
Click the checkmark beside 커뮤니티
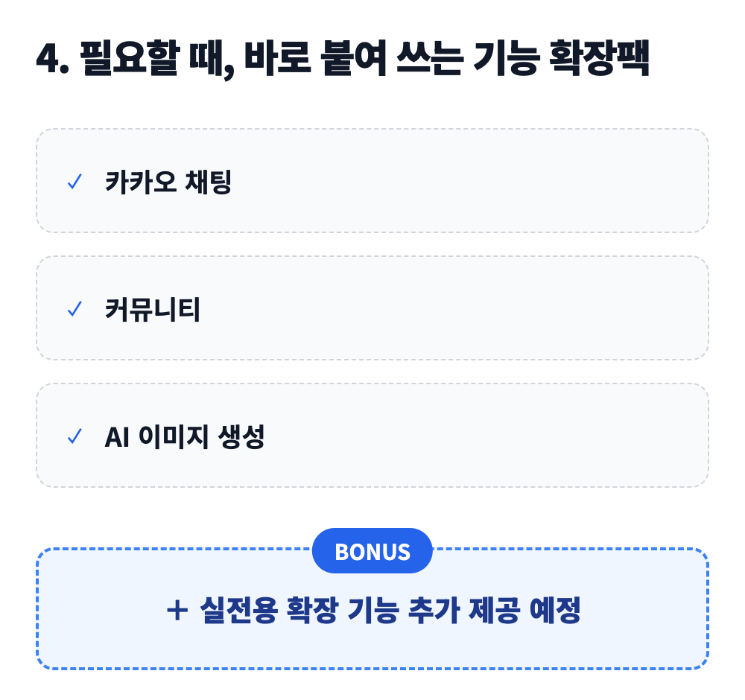click(74, 309)
